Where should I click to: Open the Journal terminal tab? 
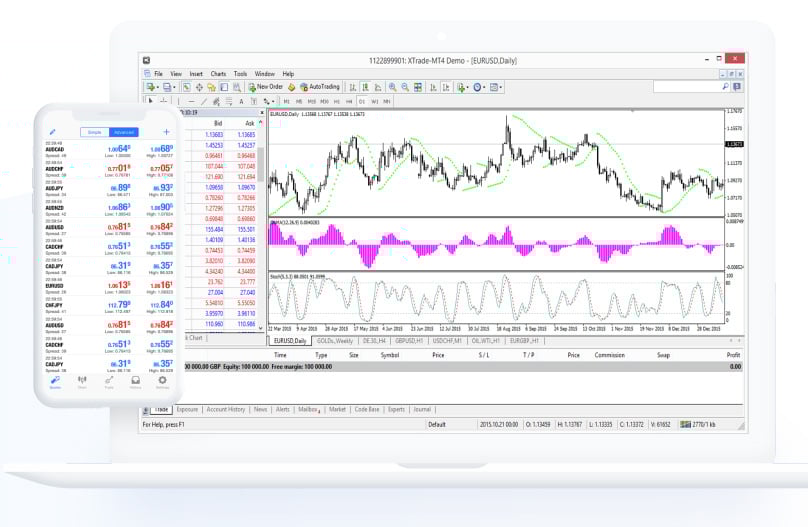(x=422, y=410)
